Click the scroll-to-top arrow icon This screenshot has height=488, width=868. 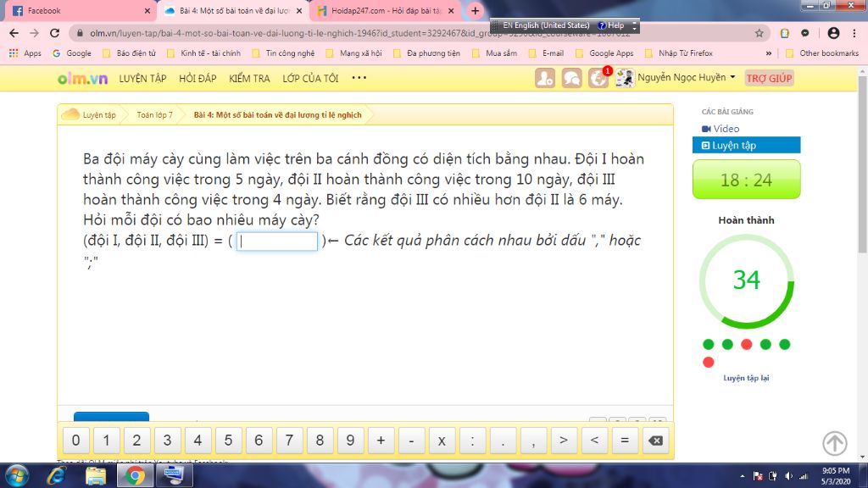pyautogui.click(x=835, y=443)
